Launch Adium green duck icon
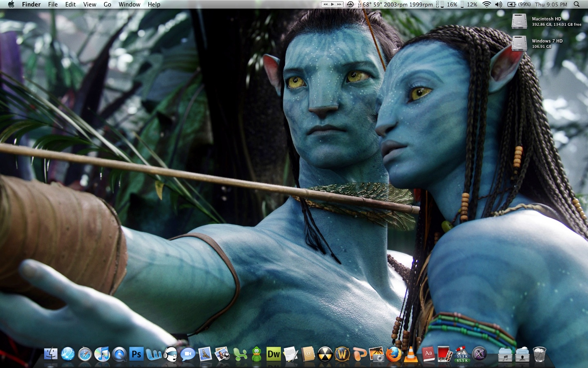Image resolution: width=588 pixels, height=368 pixels. [x=256, y=354]
